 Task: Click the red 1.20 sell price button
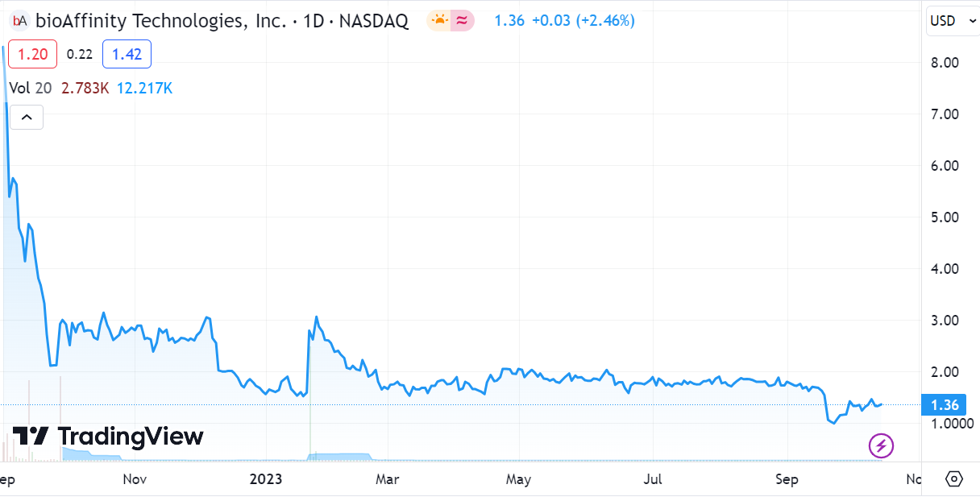coord(33,55)
